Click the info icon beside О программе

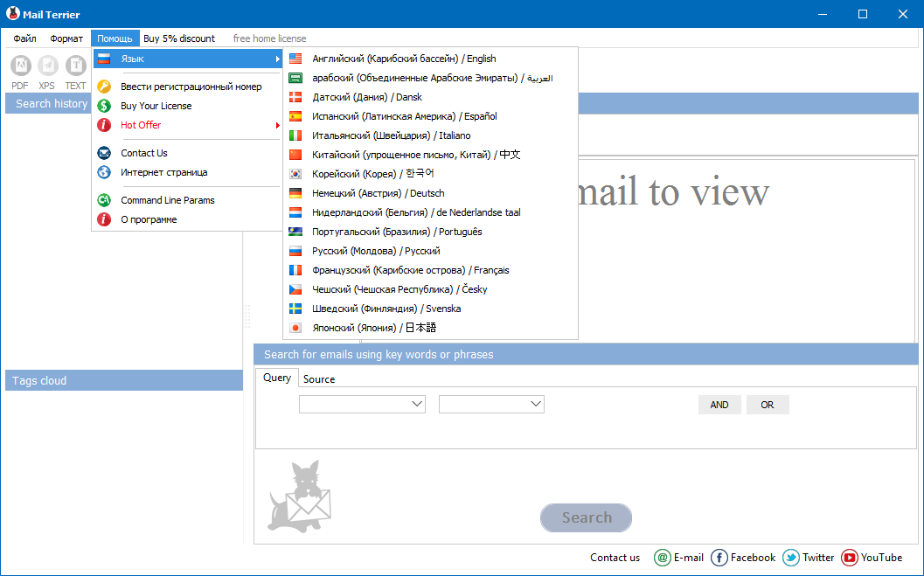(x=104, y=219)
